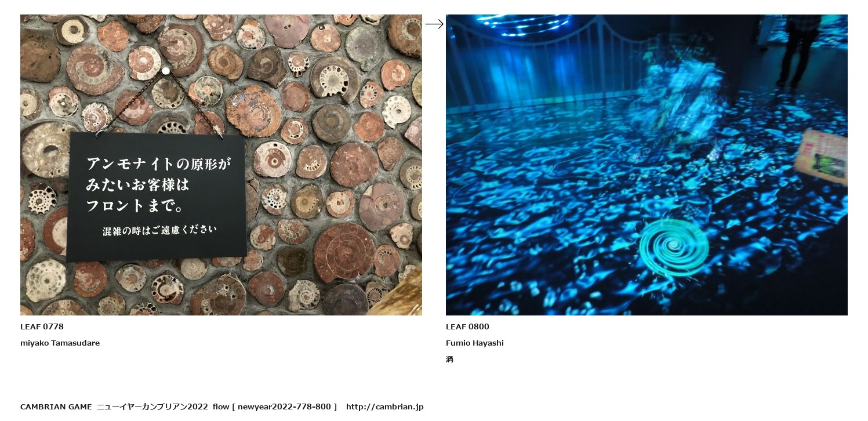Image resolution: width=868 pixels, height=421 pixels.
Task: Open the ammonite fossil wall photo
Action: (221, 165)
